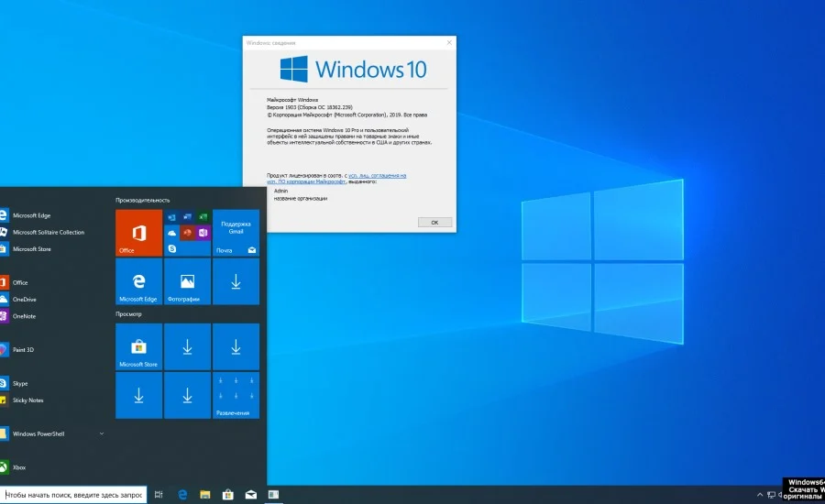Close the About Windows dialog
Viewport: 825px width, 504px height.
click(x=449, y=43)
